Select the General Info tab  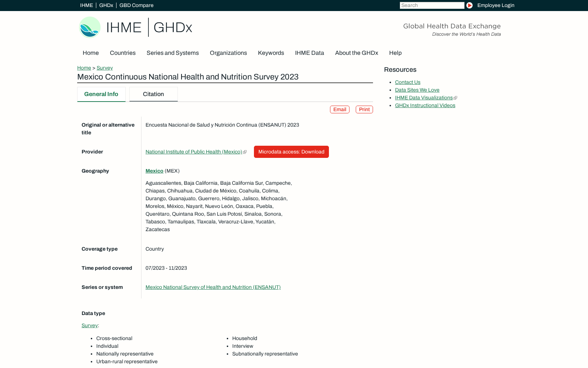click(x=101, y=94)
